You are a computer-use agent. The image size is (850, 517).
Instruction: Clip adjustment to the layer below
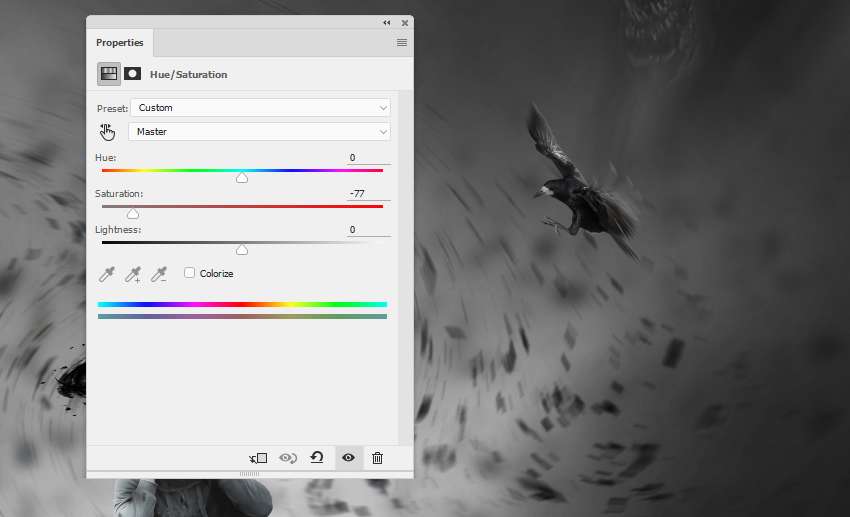point(258,458)
